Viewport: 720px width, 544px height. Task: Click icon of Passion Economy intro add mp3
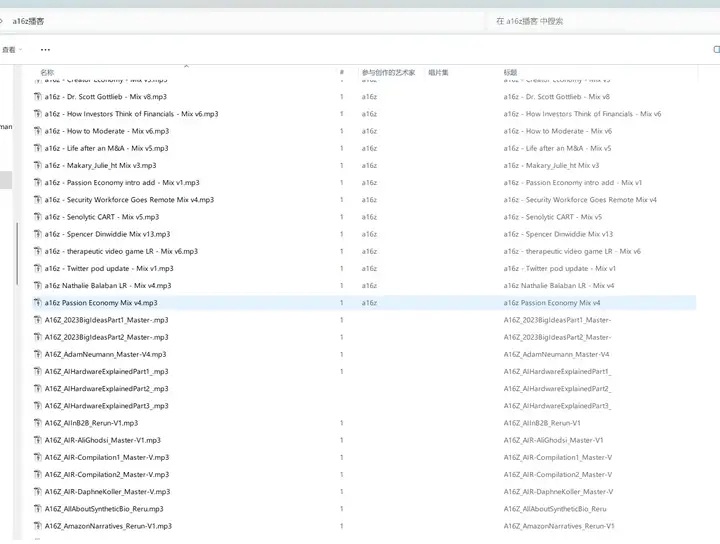click(x=38, y=182)
